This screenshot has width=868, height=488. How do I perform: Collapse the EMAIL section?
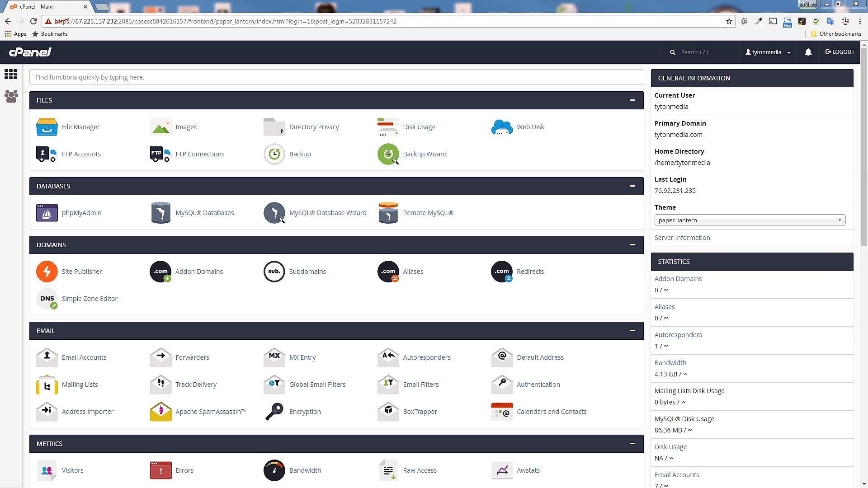pos(632,330)
